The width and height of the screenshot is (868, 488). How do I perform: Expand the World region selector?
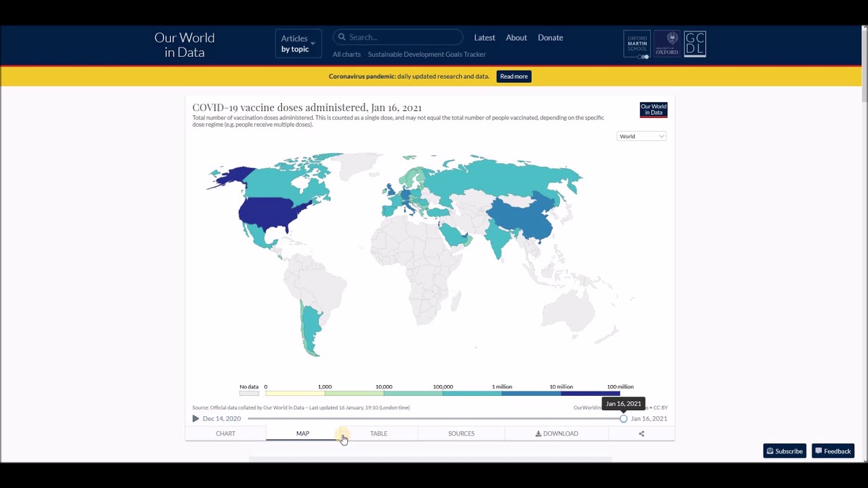642,136
